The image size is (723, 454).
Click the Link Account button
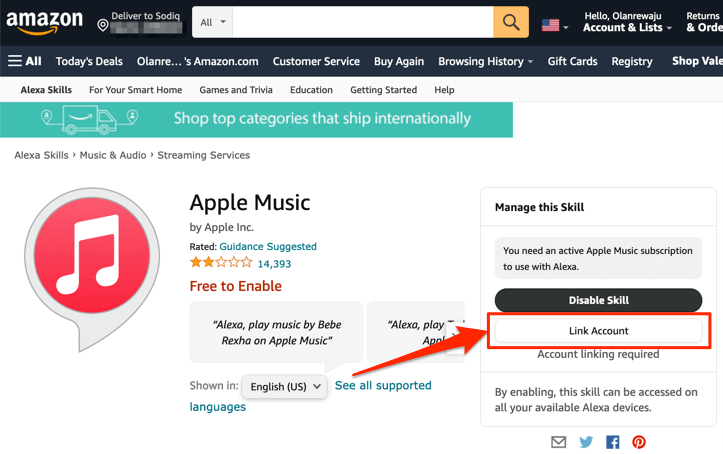coord(598,330)
